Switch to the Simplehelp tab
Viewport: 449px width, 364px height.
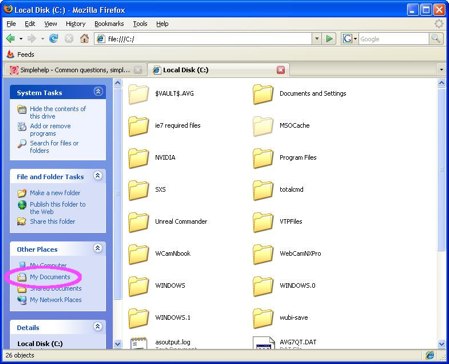tap(75, 70)
